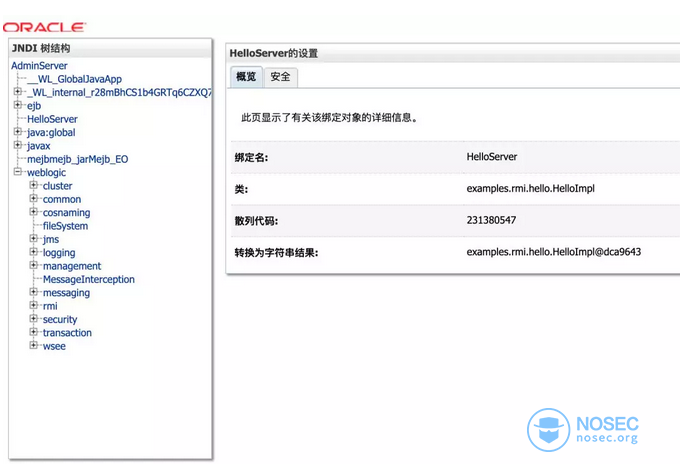Click the Oracle logo

[44, 27]
